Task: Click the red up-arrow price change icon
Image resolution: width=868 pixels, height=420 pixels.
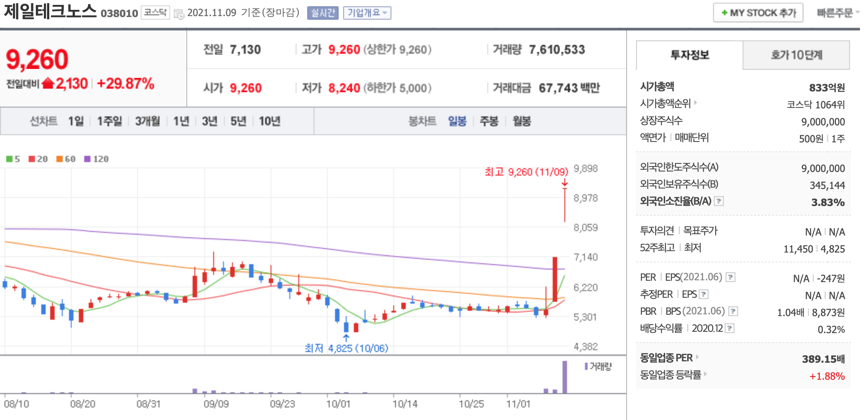Action: tap(48, 83)
